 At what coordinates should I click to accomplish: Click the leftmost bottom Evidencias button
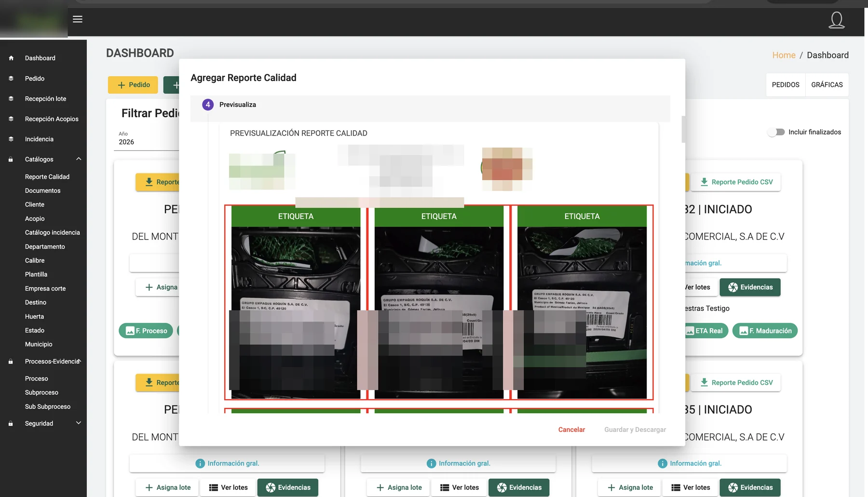click(x=287, y=487)
